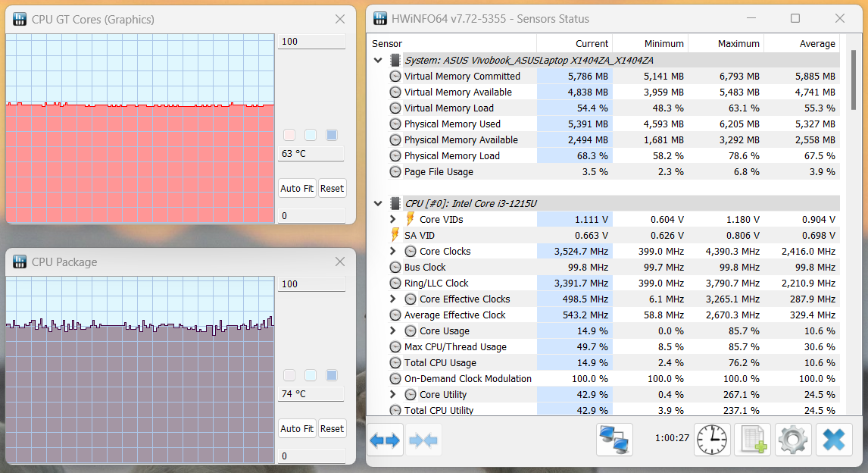Open the remote network computers icon
The width and height of the screenshot is (868, 473).
tap(614, 440)
